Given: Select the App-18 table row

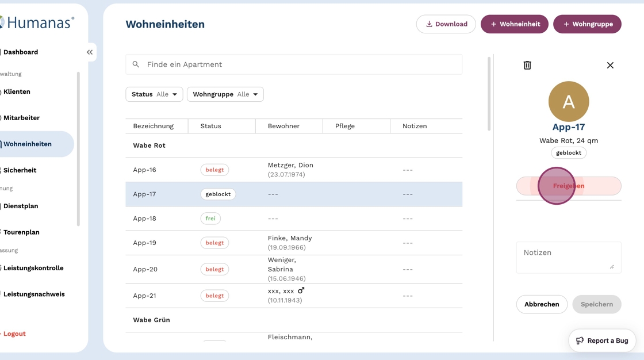Looking at the screenshot, I should (x=293, y=219).
